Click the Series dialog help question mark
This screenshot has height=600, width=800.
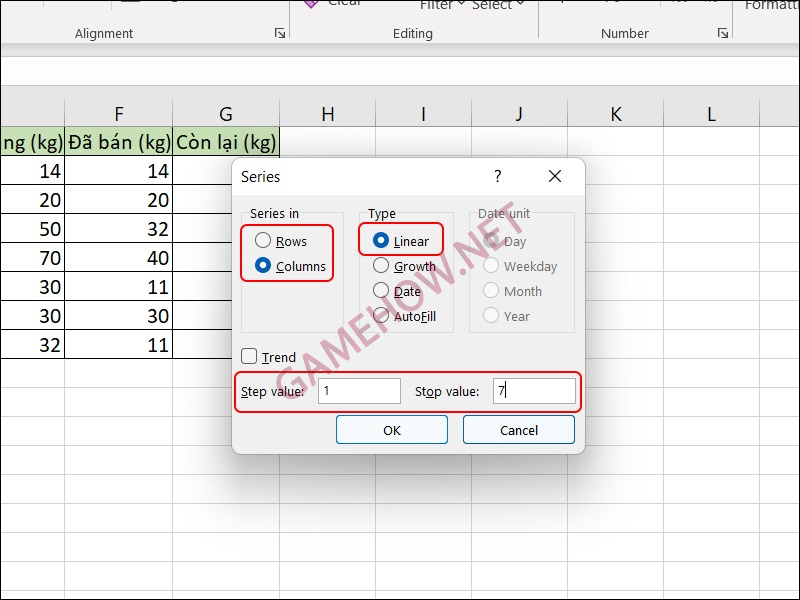click(x=499, y=175)
